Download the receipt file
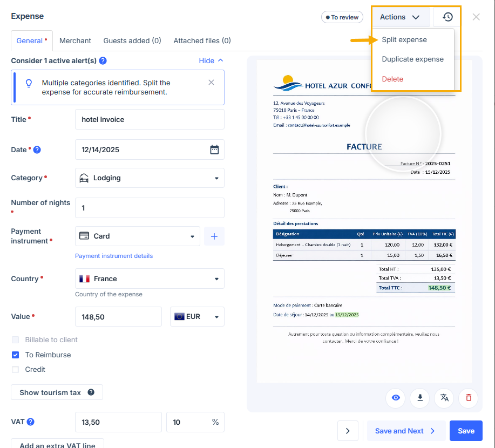This screenshot has width=495, height=448. tap(420, 398)
